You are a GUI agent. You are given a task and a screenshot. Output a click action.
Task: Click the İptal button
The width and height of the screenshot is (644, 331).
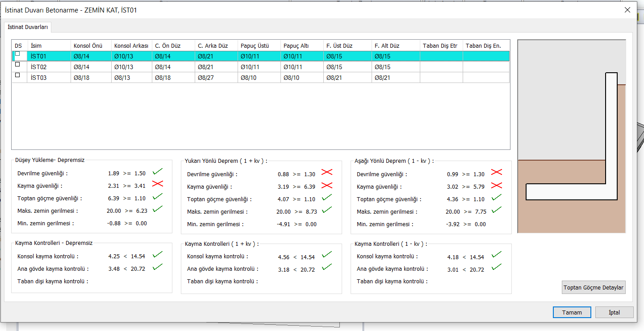(615, 312)
